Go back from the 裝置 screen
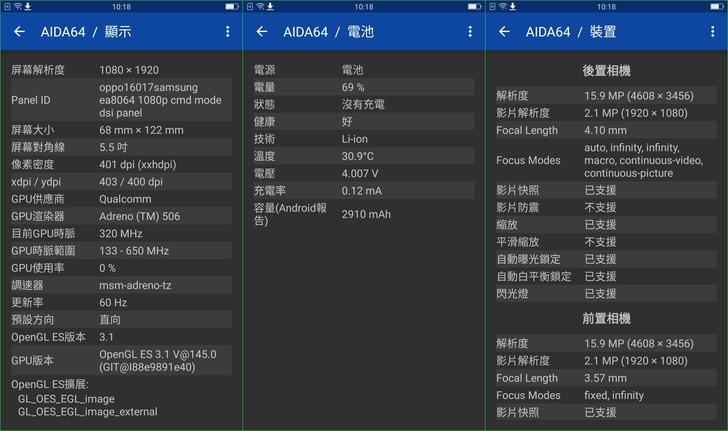728x431 pixels. [505, 32]
